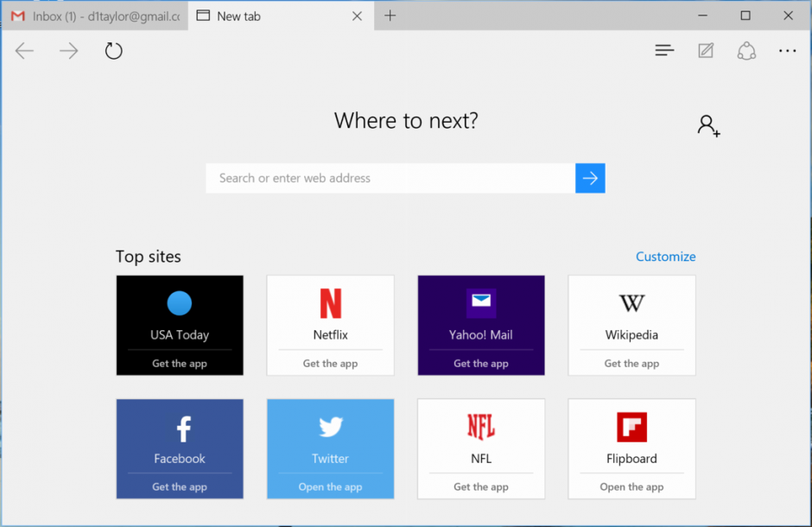Image resolution: width=812 pixels, height=527 pixels.
Task: Click Get the app under Netflix
Action: tap(330, 363)
